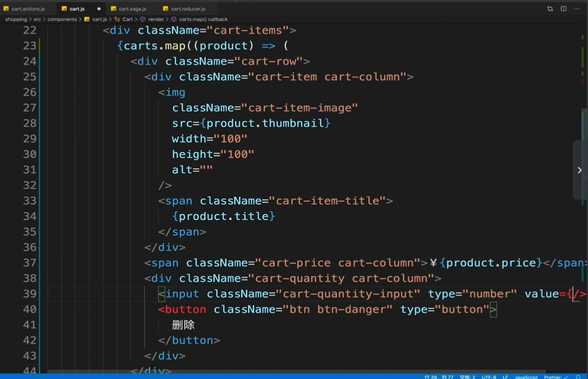Viewport: 588px width, 379px height.
Task: Click the notifications bell in the status bar
Action: [578, 377]
